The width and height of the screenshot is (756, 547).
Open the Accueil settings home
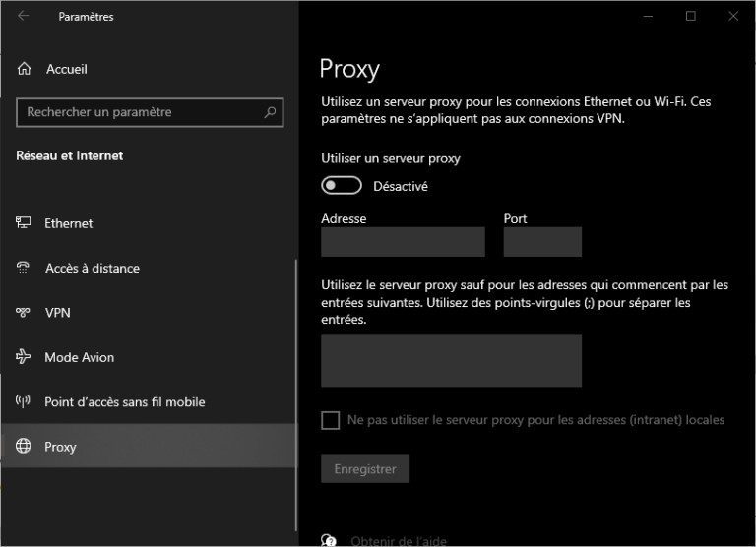tap(67, 70)
